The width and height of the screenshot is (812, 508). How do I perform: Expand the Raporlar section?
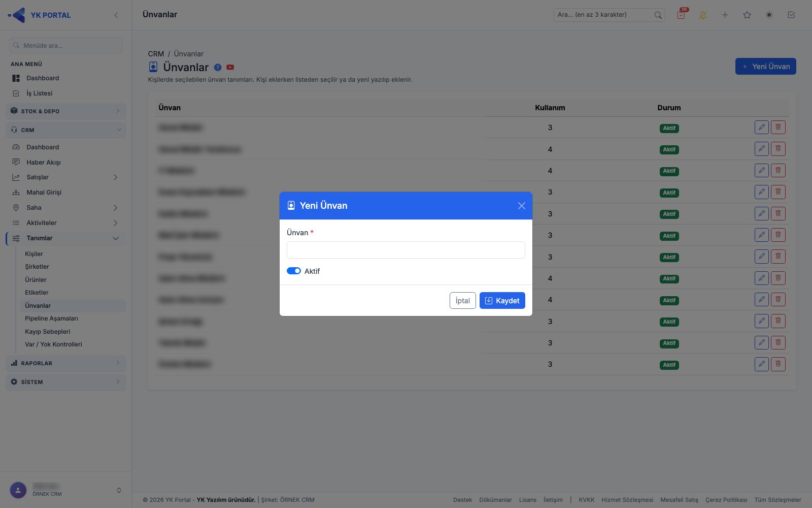(x=66, y=363)
